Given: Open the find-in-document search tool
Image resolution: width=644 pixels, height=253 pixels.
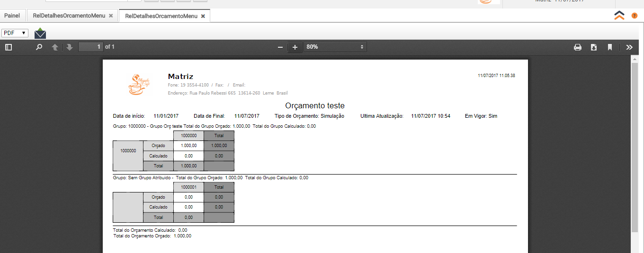Looking at the screenshot, I should 39,47.
